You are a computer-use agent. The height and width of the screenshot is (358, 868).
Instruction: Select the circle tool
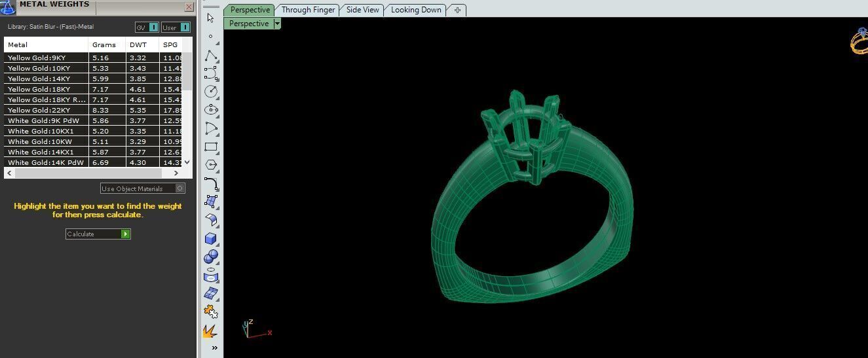pos(210,92)
